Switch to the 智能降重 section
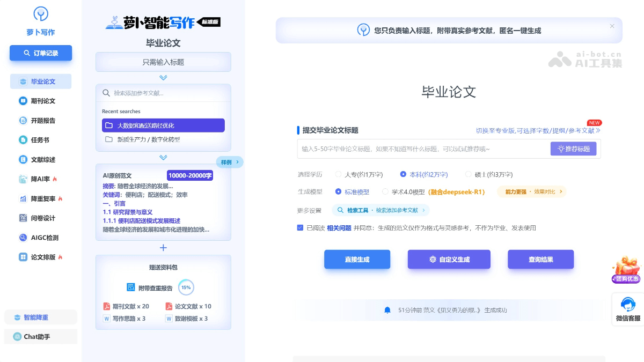Viewport: 644px width, 362px height. (x=40, y=317)
